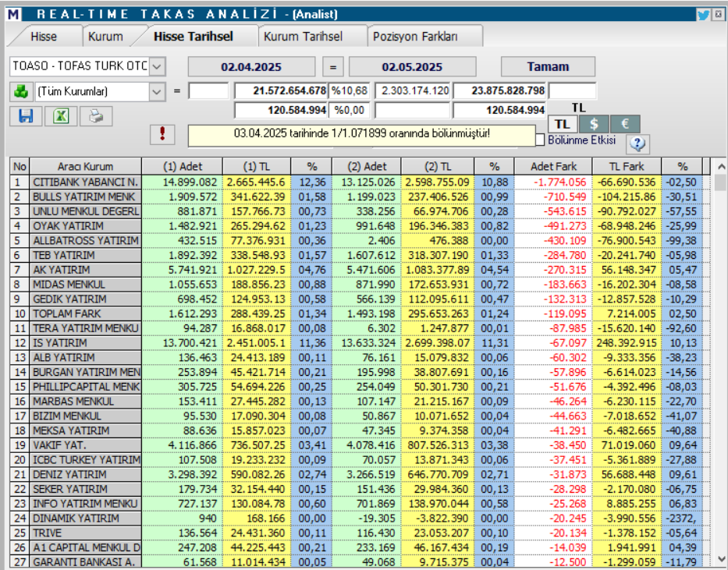Switch to Hisse tab

pyautogui.click(x=44, y=37)
